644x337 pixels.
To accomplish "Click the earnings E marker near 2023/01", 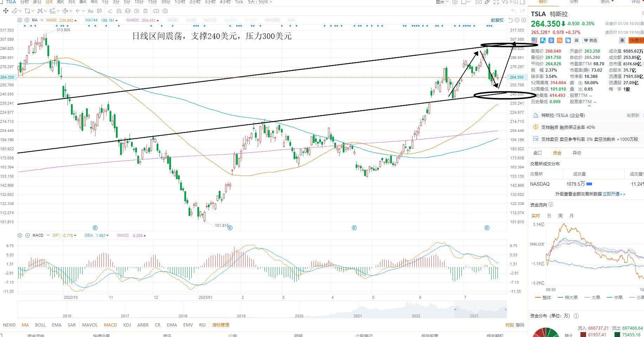I will [x=230, y=228].
